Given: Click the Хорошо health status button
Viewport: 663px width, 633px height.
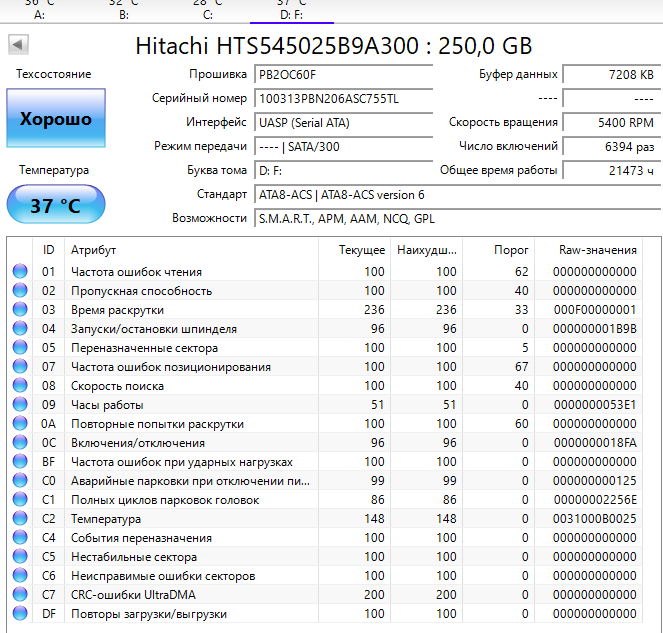Looking at the screenshot, I should click(55, 119).
